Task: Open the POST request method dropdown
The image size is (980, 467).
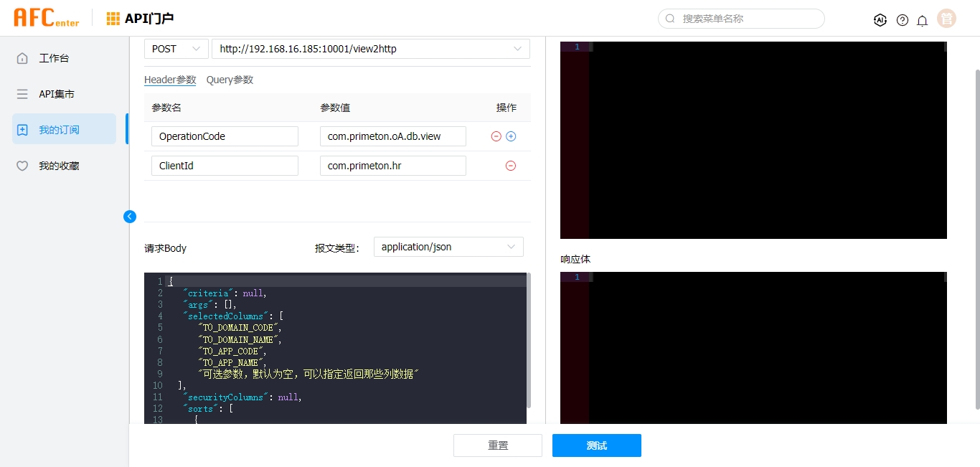Action: pos(176,49)
